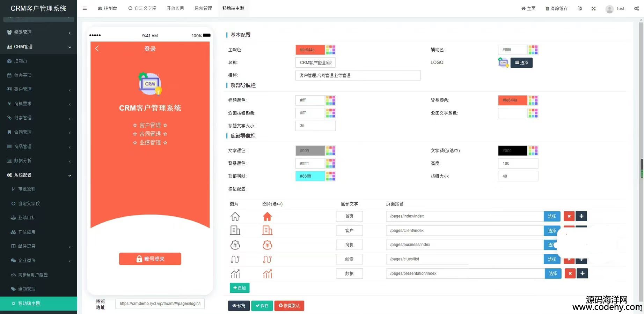Collapse the CRM管理 sidebar menu
The height and width of the screenshot is (314, 644).
pos(38,47)
